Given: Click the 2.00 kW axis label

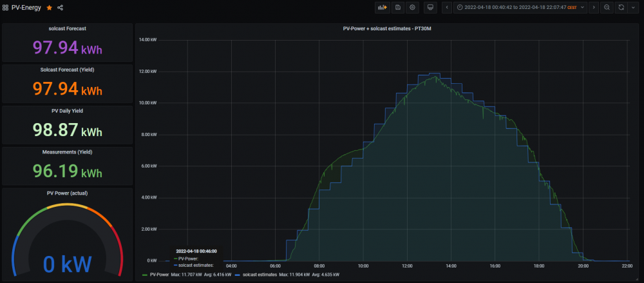Looking at the screenshot, I should point(149,229).
